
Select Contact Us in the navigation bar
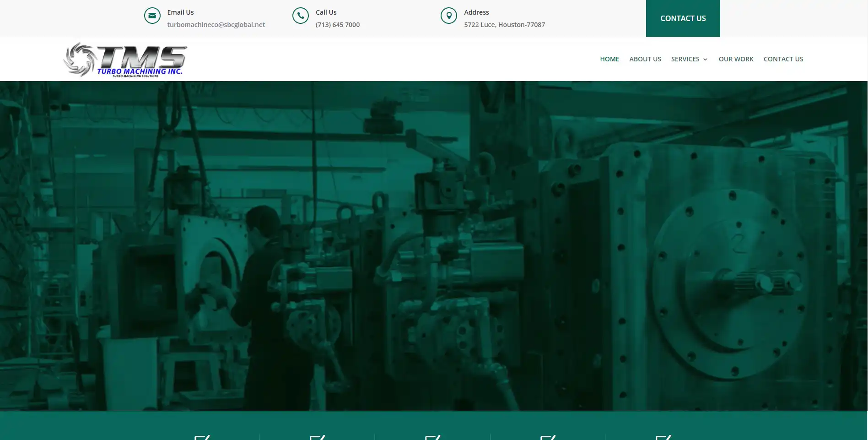click(x=783, y=59)
